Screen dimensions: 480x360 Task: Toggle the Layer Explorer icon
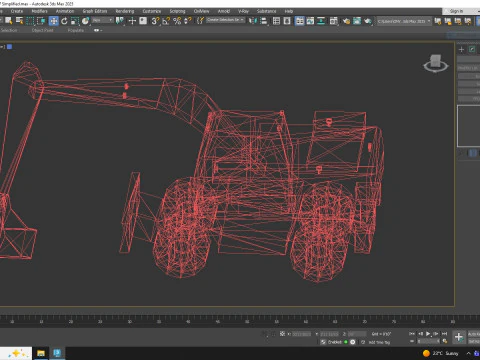pos(287,21)
